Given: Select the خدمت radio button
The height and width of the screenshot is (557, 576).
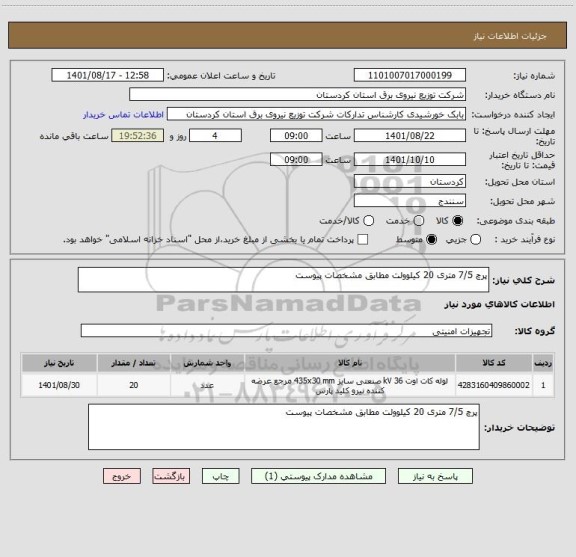Looking at the screenshot, I should click(x=419, y=220).
